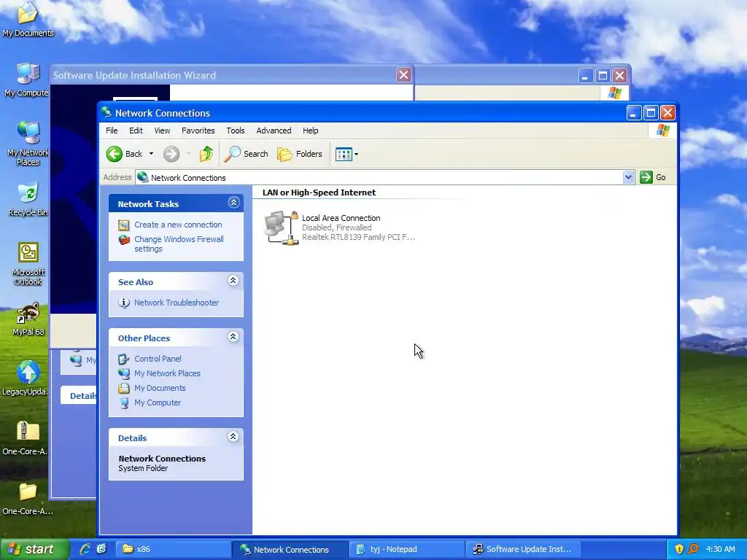This screenshot has width=747, height=560.
Task: Expand the Address bar dropdown list
Action: point(628,177)
